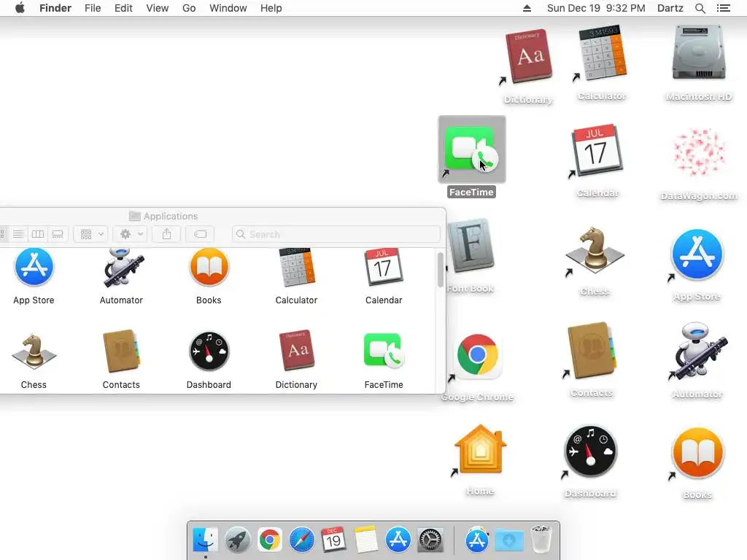
Task: Select the Dictionary shortcut on the desktop
Action: click(x=530, y=58)
